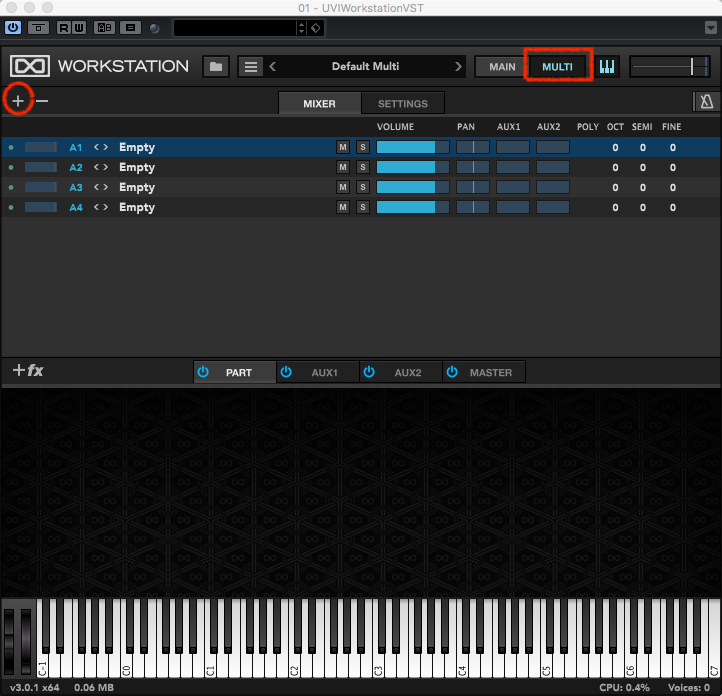Select part A4 Empty row
The width and height of the screenshot is (722, 696).
point(361,207)
